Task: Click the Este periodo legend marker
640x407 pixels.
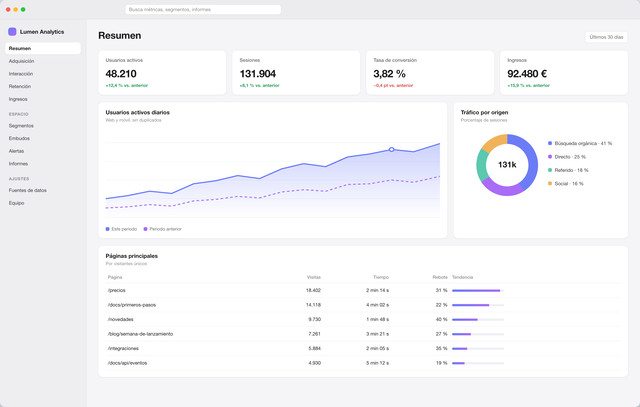Action: point(107,229)
